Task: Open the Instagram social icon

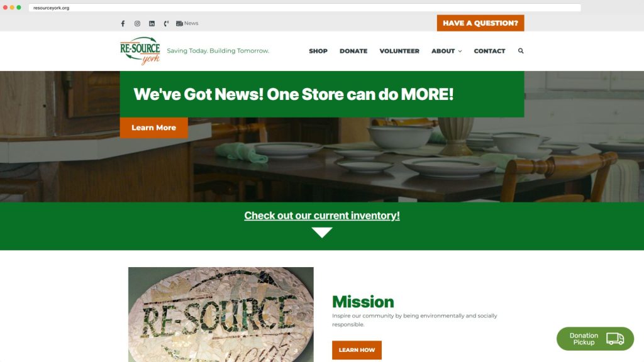Action: 137,23
